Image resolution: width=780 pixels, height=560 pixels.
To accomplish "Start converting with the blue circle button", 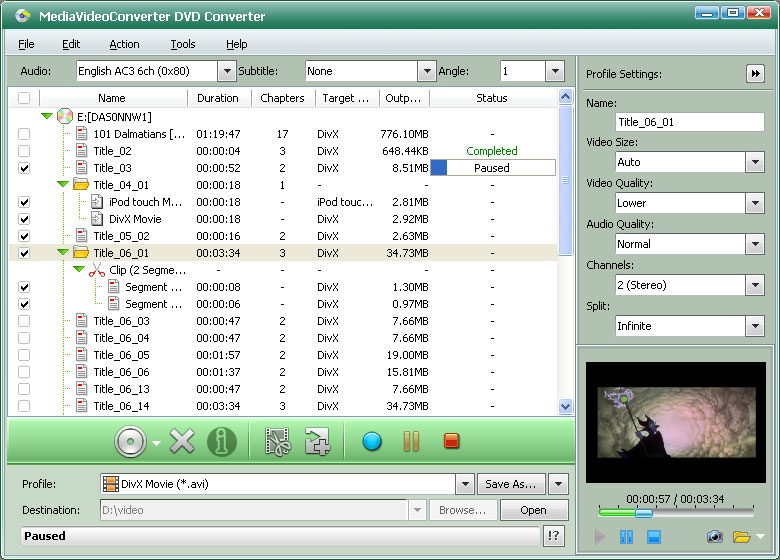I will pyautogui.click(x=372, y=441).
